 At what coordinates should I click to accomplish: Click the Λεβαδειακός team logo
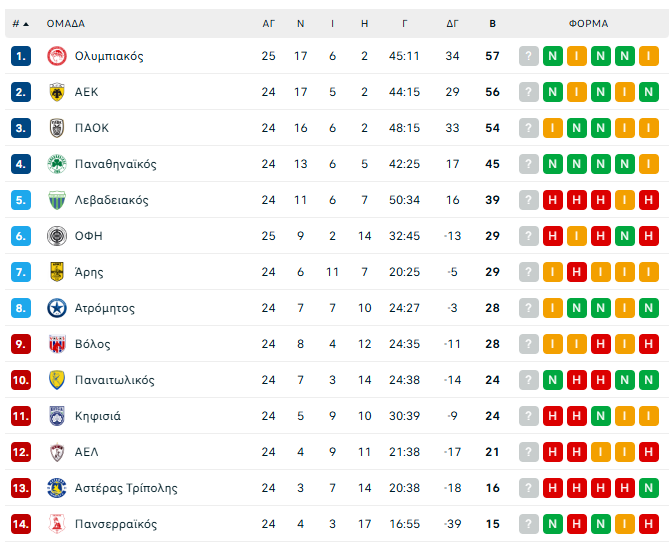click(x=56, y=200)
